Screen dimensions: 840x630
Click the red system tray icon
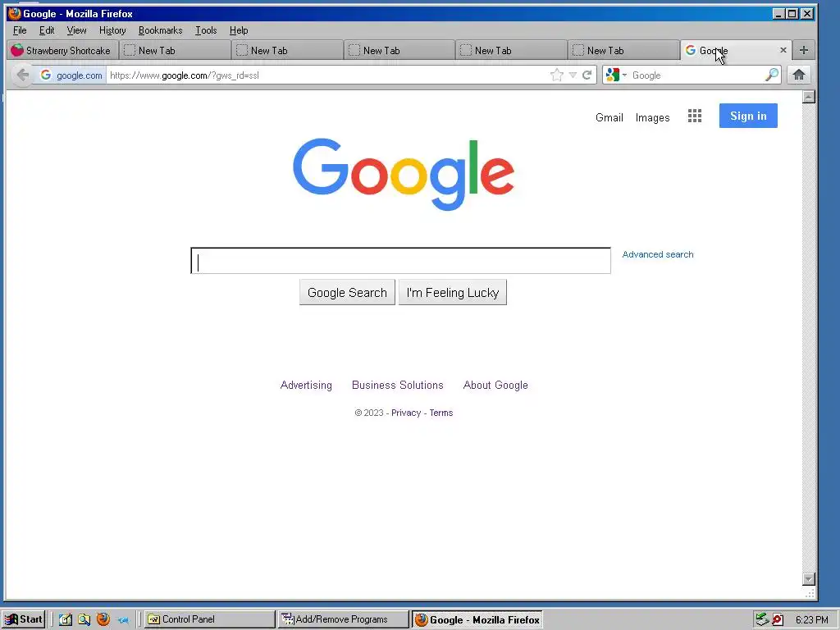tap(778, 620)
